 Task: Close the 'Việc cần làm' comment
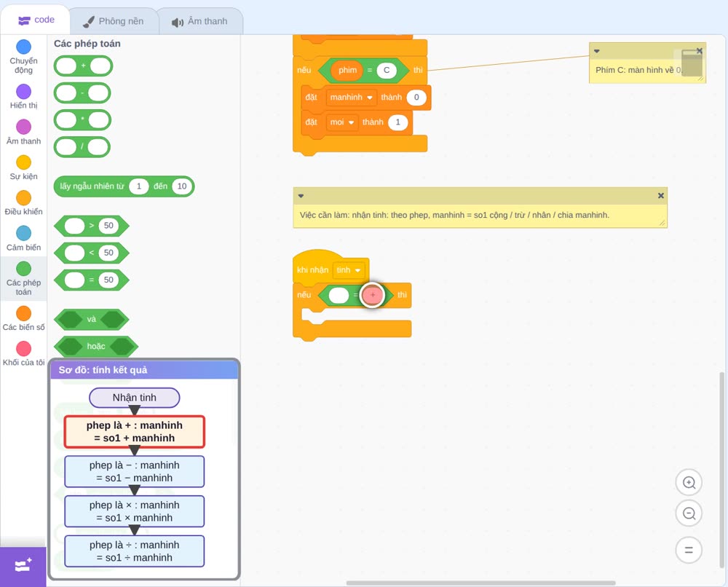661,195
